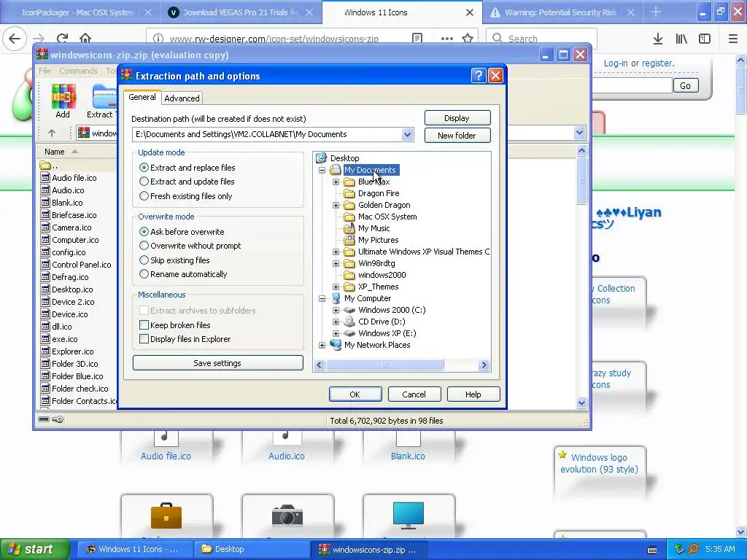Click the bookmark star icon in address bar
This screenshot has width=747, height=560.
[468, 39]
